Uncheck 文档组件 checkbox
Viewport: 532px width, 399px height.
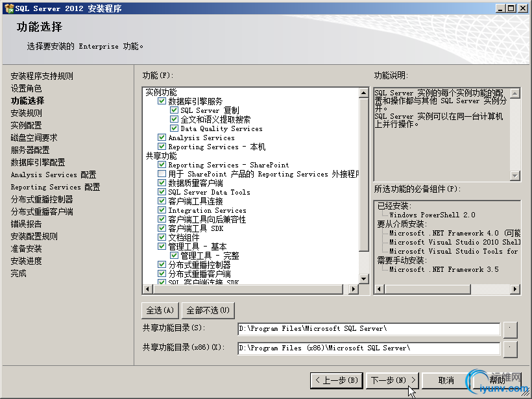coord(162,237)
